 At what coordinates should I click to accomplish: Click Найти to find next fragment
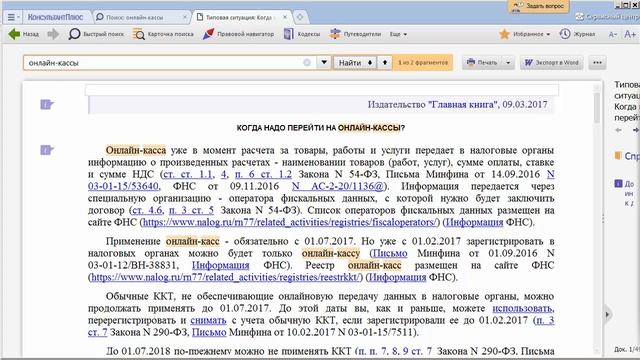click(354, 62)
